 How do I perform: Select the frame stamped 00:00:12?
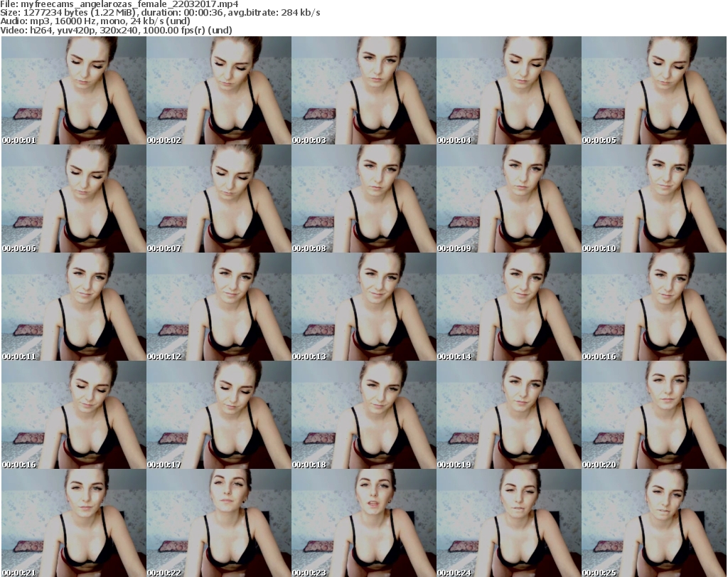(x=219, y=307)
